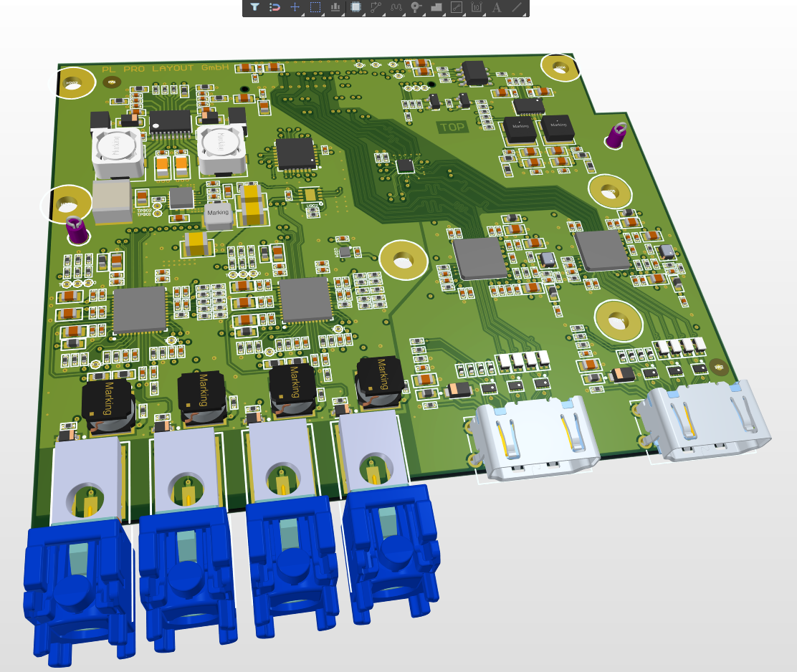Screen dimensions: 797x672
Task: Click the Place Keepout track icon
Action: pos(457,7)
